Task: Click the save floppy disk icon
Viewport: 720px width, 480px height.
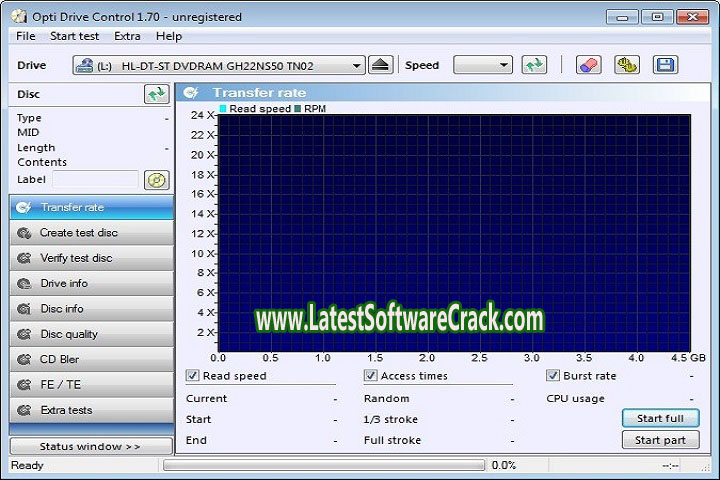Action: point(665,65)
